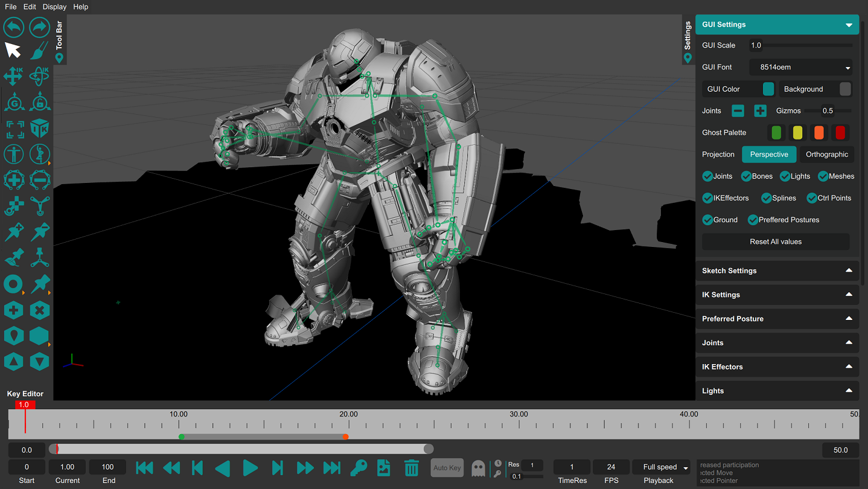Click the orange Ghost Palette swatch
The width and height of the screenshot is (868, 489).
pyautogui.click(x=819, y=133)
